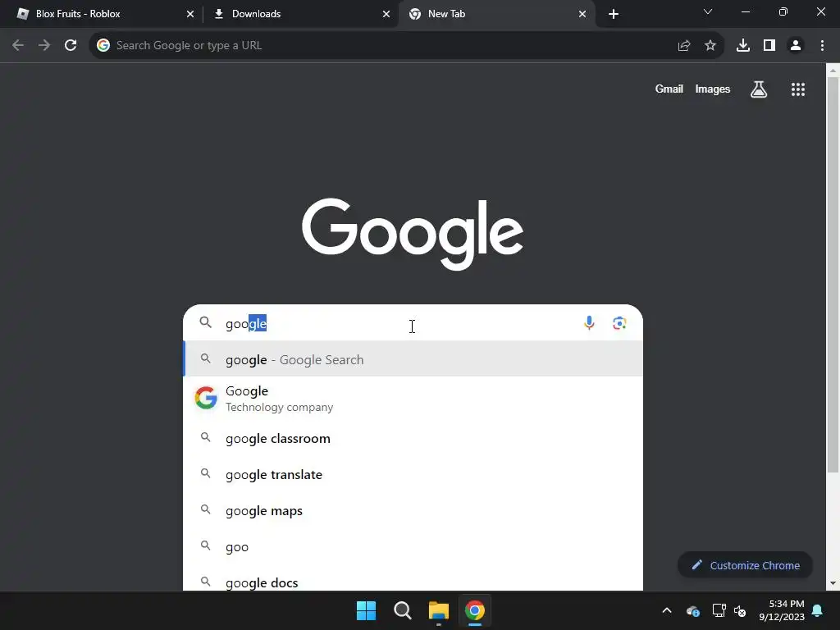This screenshot has width=840, height=630.
Task: Start voice search with microphone icon
Action: (589, 323)
